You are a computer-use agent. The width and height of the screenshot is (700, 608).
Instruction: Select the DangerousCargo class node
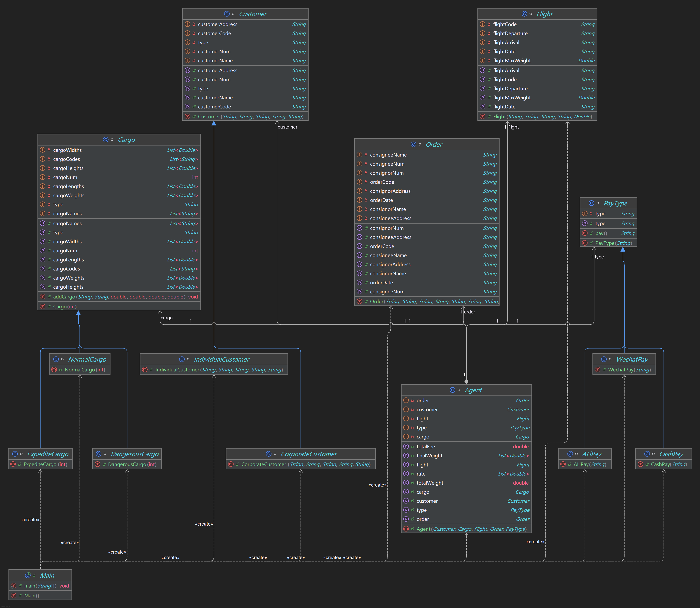click(x=134, y=454)
